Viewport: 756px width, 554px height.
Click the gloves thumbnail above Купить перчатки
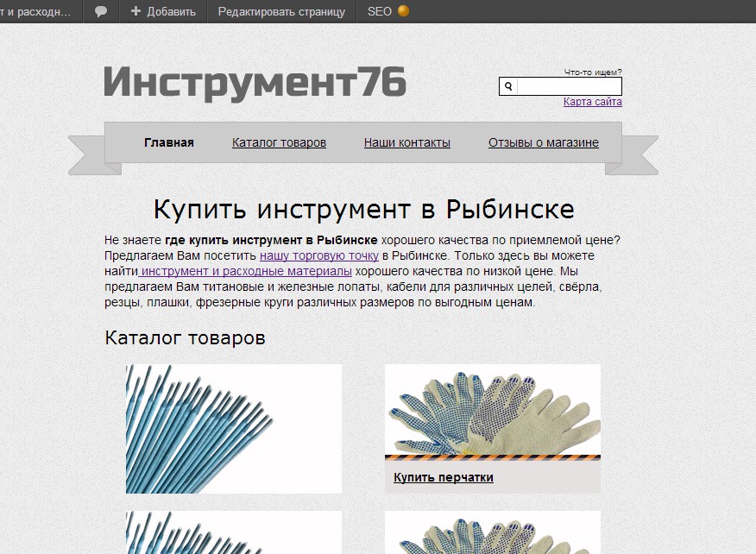tap(493, 410)
